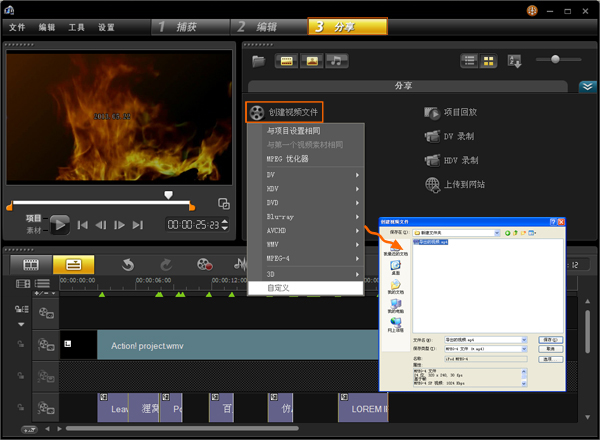
Task: Open the File (文件) menu
Action: tap(17, 27)
